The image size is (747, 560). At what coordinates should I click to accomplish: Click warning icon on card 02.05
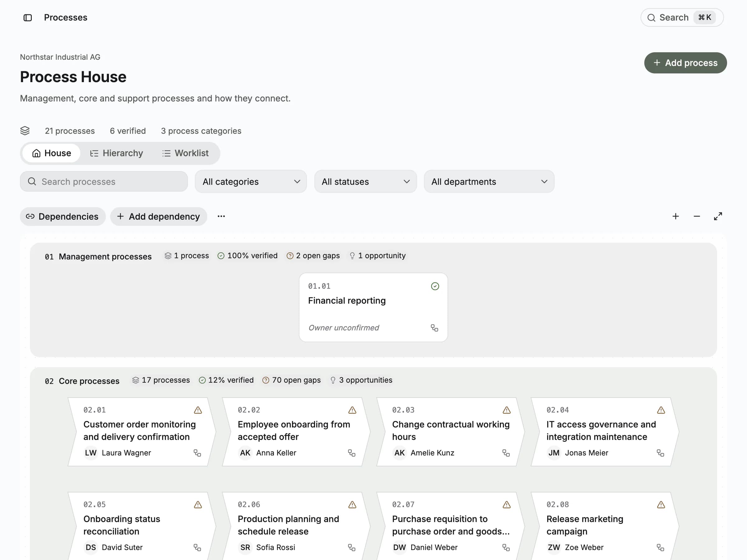tap(198, 505)
